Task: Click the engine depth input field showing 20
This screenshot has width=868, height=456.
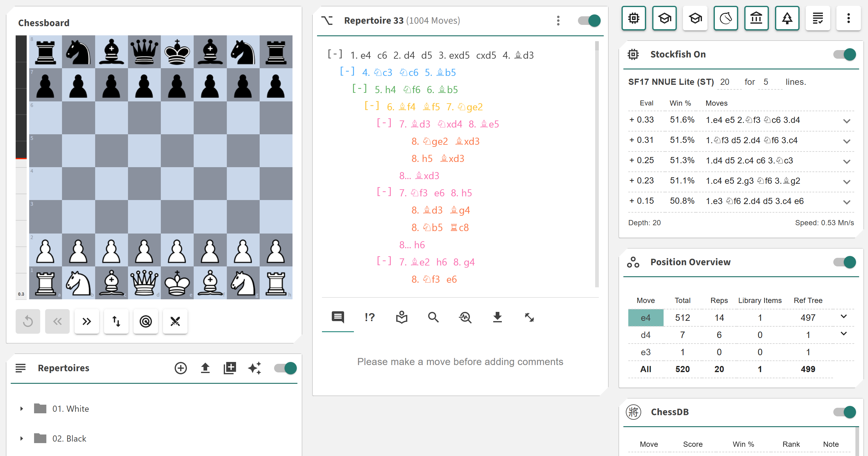Action: point(729,82)
